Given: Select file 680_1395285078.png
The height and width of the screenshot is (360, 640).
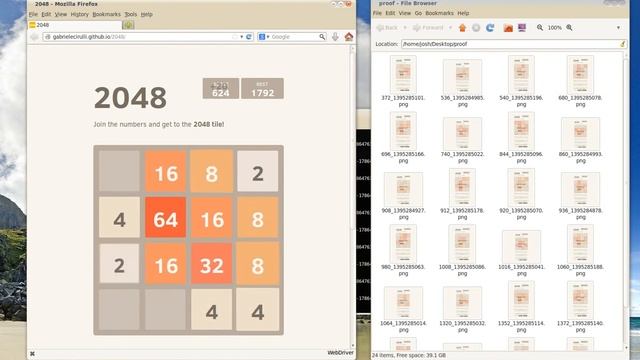Looking at the screenshot, I should pyautogui.click(x=580, y=82).
